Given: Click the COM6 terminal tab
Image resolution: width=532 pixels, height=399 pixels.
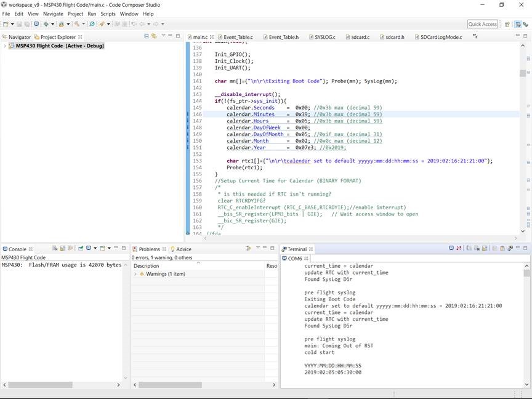Looking at the screenshot, I should point(296,259).
